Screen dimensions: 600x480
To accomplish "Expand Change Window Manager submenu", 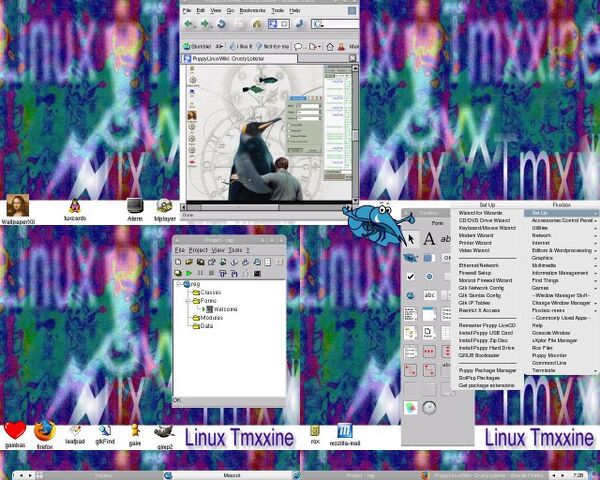I will tap(562, 303).
